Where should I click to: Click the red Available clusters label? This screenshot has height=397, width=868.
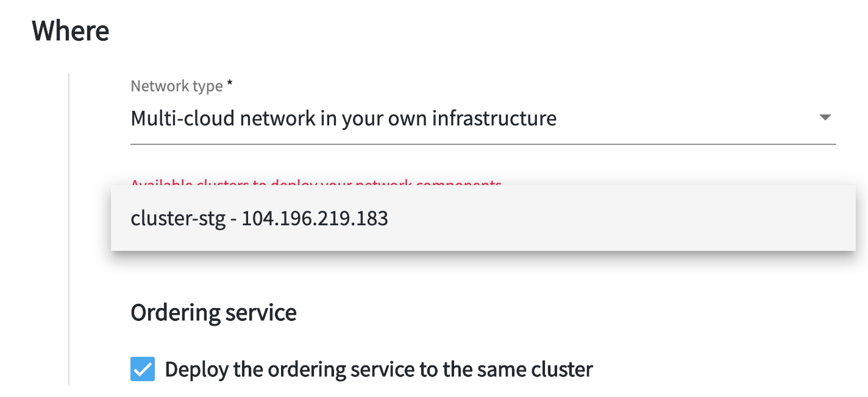tap(316, 182)
